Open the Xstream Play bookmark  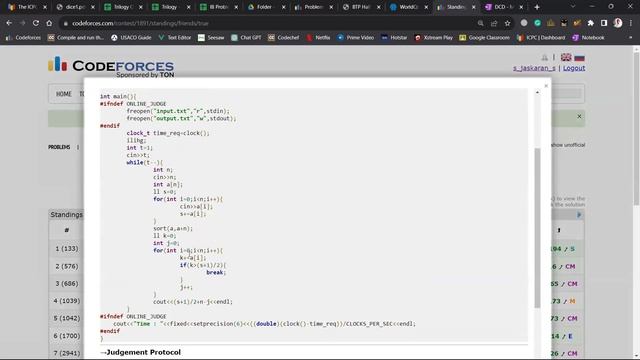433,38
